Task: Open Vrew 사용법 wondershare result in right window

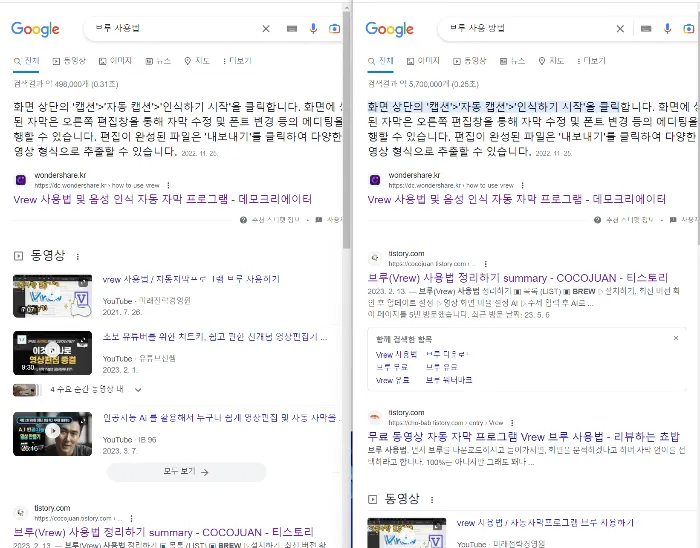Action: tap(517, 199)
